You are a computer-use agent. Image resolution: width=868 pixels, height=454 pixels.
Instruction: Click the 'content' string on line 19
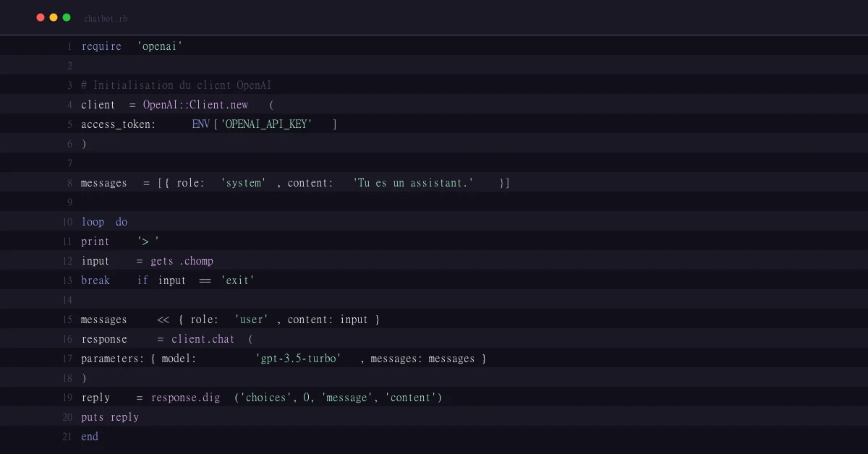(x=411, y=398)
